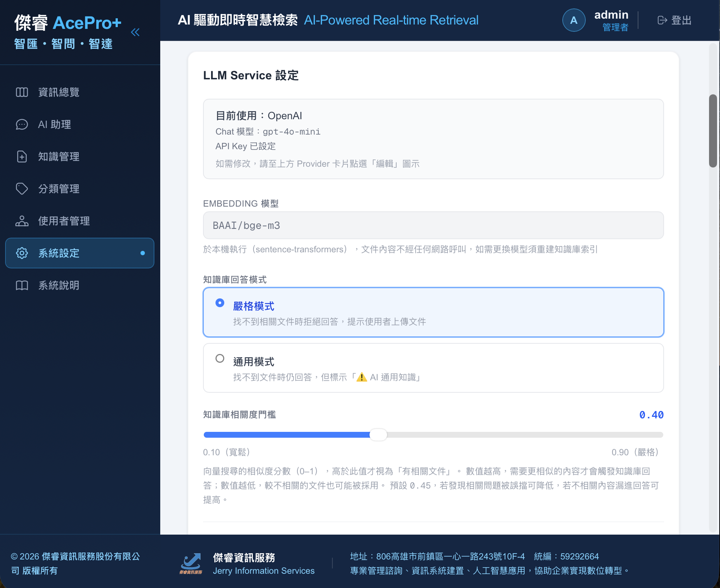Image resolution: width=720 pixels, height=588 pixels.
Task: Click the 知識管理 document-plus icon
Action: (22, 157)
